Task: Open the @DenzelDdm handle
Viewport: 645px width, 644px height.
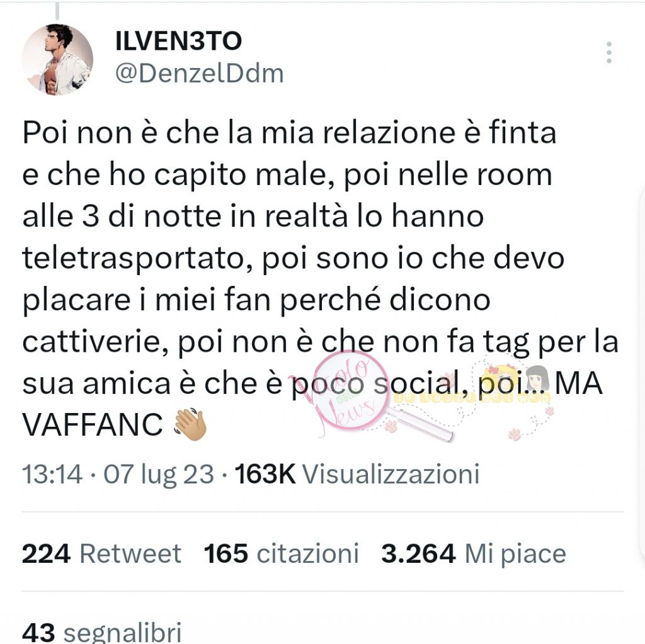Action: click(200, 74)
